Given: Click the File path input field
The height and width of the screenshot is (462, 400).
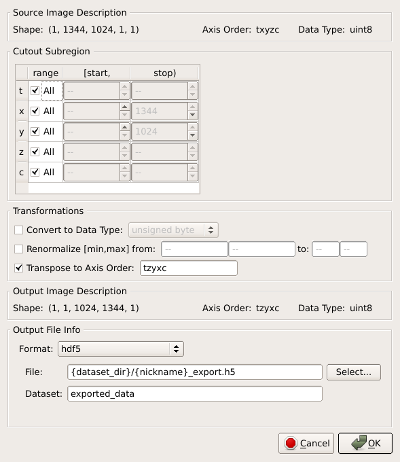Looking at the screenshot, I should (195, 372).
